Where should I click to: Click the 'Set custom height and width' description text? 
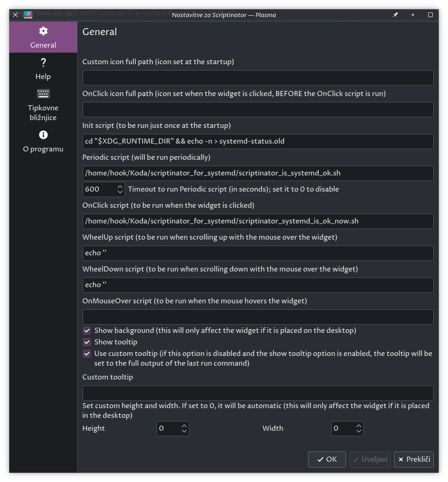256,410
